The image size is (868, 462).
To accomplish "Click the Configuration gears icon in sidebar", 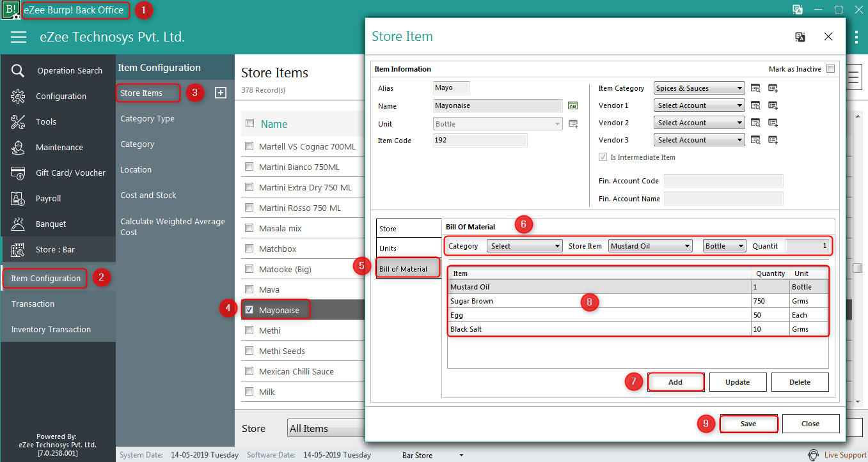I will click(18, 96).
